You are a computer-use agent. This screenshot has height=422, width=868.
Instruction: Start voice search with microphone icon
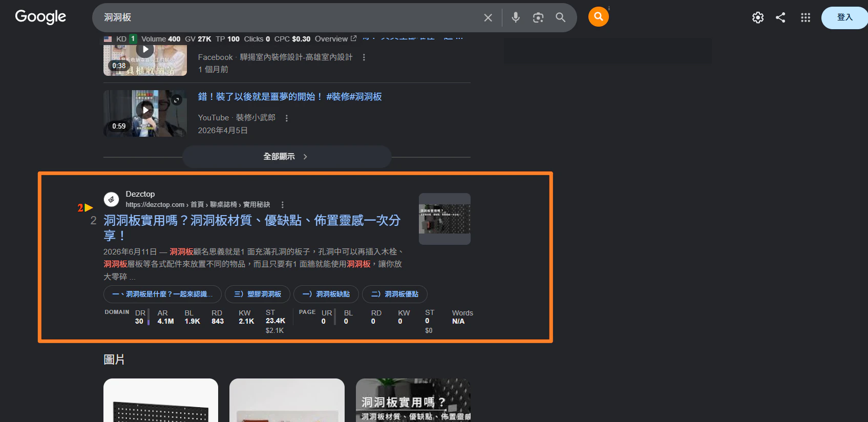tap(516, 17)
